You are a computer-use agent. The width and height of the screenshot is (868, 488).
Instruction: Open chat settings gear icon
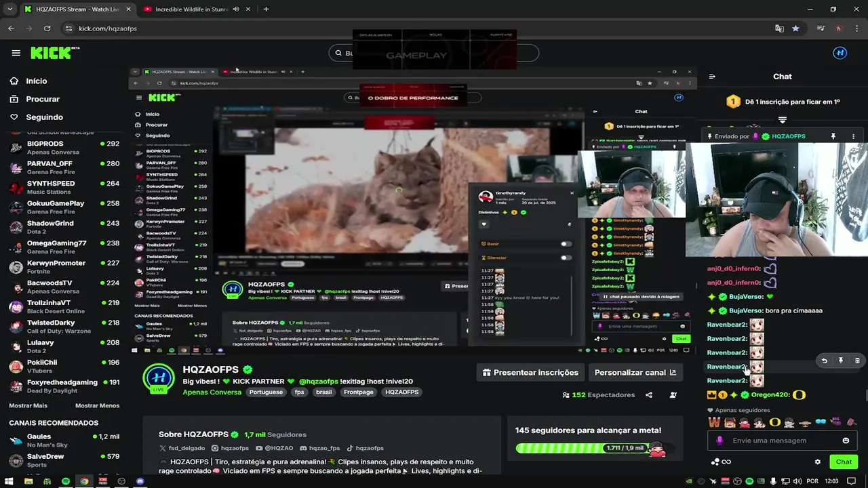coord(817,462)
